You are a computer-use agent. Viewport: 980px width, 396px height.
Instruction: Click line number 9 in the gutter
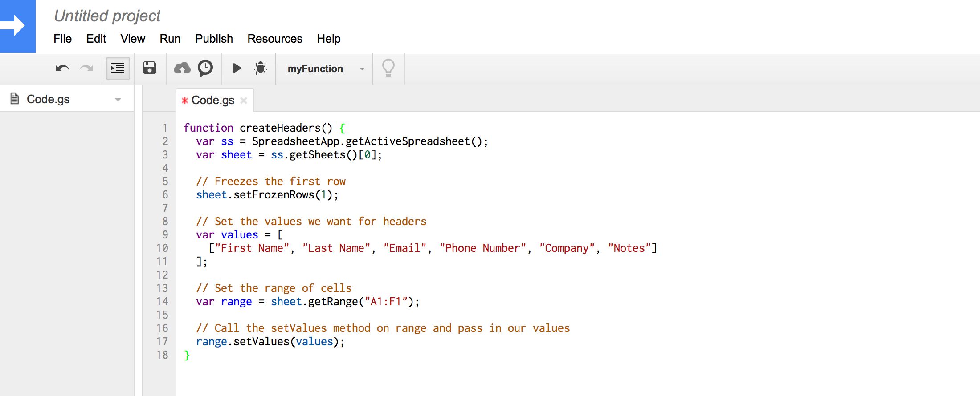click(x=165, y=235)
